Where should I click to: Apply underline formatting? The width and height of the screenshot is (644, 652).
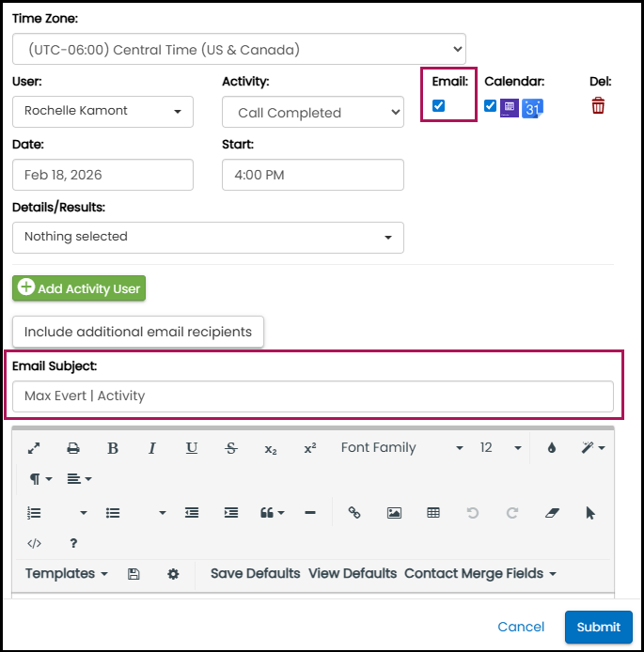192,448
